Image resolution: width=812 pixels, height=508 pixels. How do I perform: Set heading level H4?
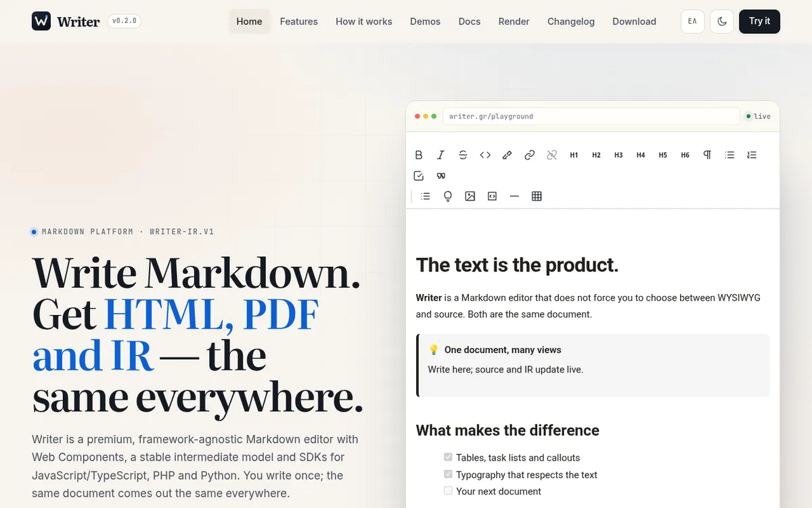pos(641,155)
